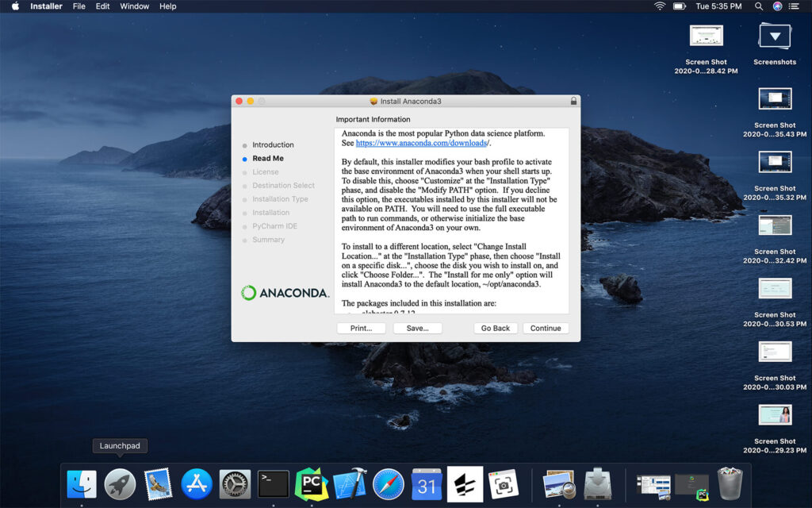Viewport: 812px width, 508px height.
Task: Open the Help menu
Action: (167, 6)
